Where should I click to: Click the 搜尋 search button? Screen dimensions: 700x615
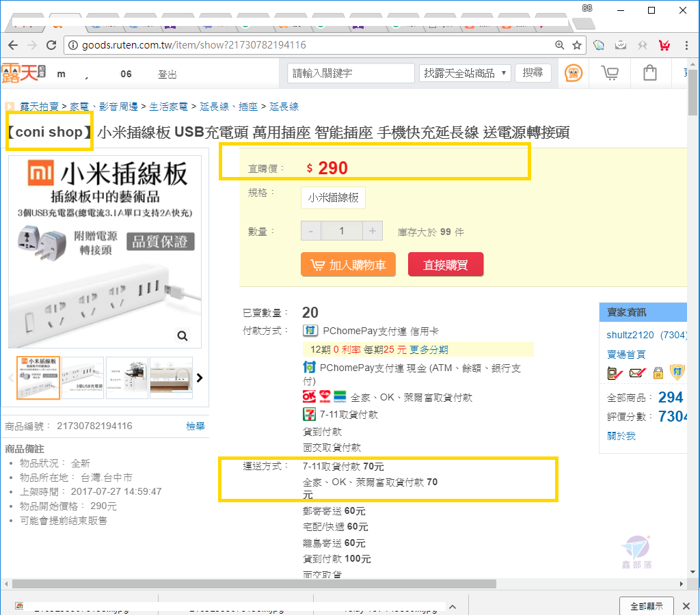533,72
